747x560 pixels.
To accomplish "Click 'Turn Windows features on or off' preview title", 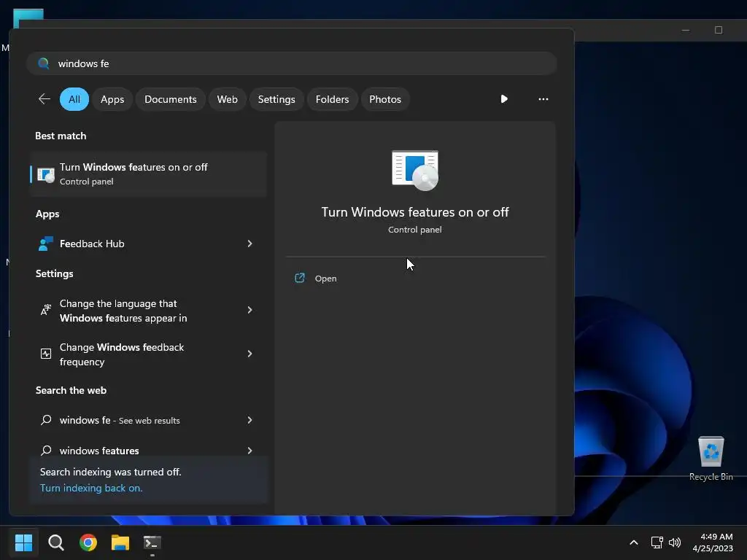I will pyautogui.click(x=415, y=212).
